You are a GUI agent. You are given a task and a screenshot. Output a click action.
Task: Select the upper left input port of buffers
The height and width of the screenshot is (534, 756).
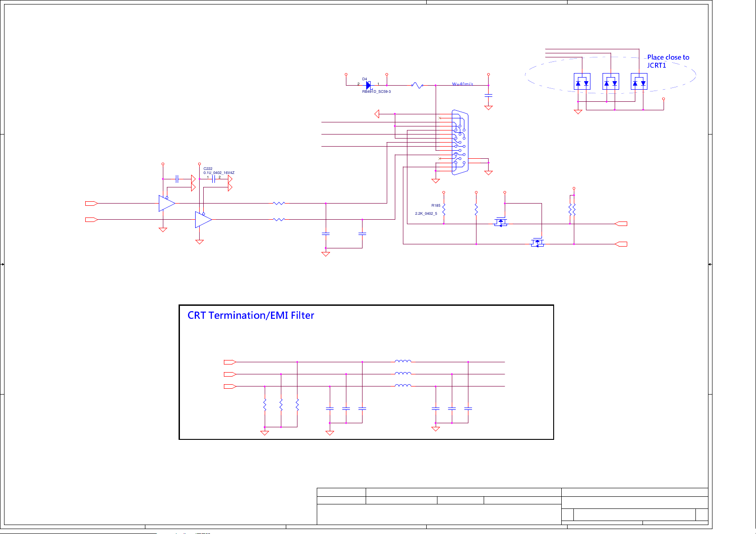[x=92, y=204]
